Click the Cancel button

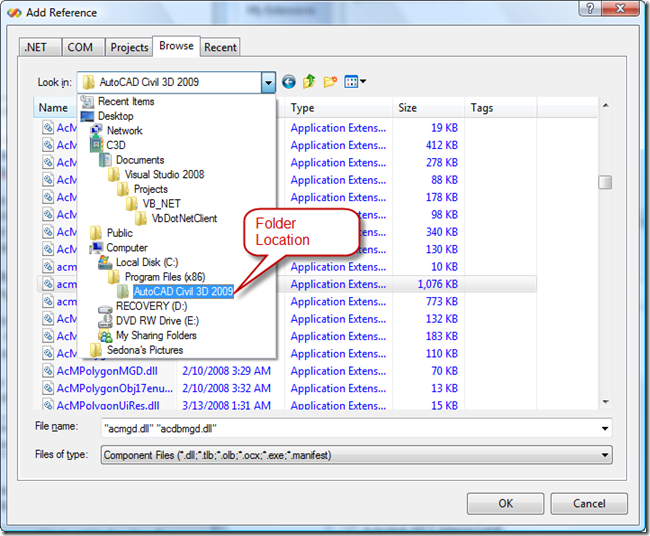point(589,503)
